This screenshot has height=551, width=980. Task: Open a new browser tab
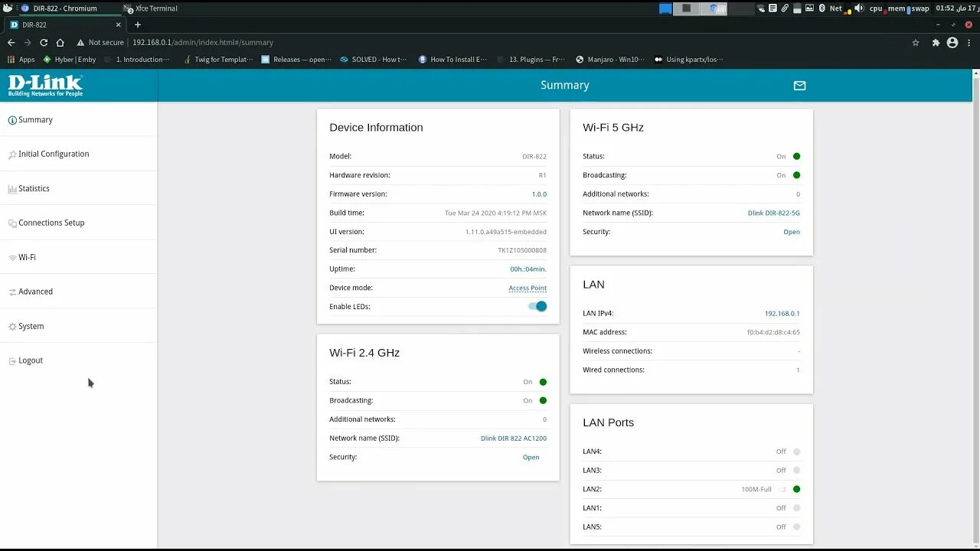[138, 24]
